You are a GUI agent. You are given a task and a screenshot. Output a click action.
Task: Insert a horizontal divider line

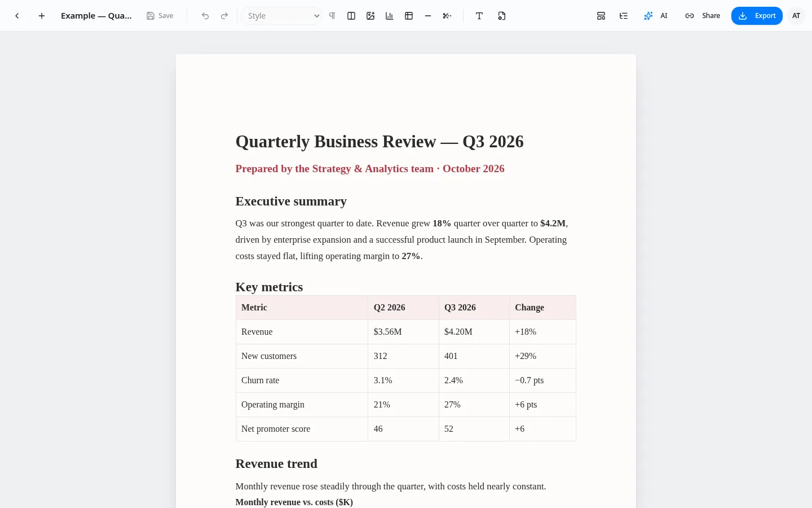click(x=428, y=16)
